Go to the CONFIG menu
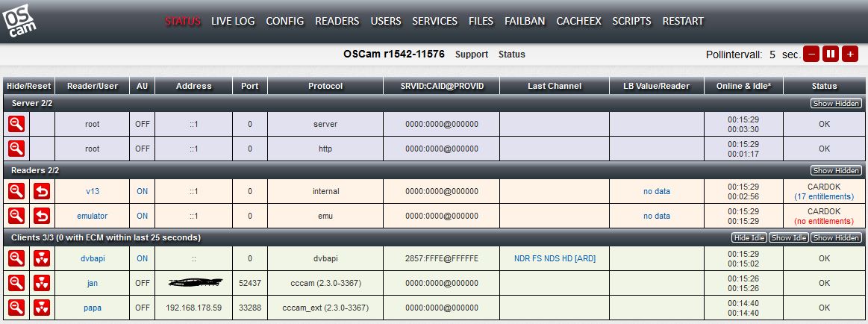This screenshot has width=868, height=324. 284,21
